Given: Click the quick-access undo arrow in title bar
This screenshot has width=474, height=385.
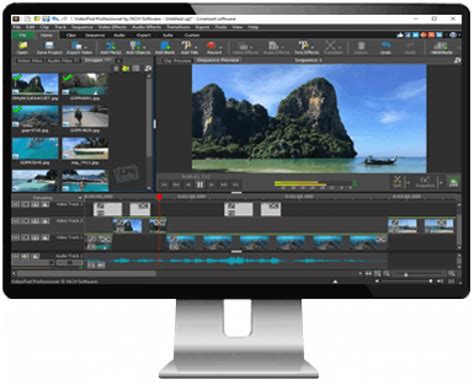Looking at the screenshot, I should (x=55, y=19).
